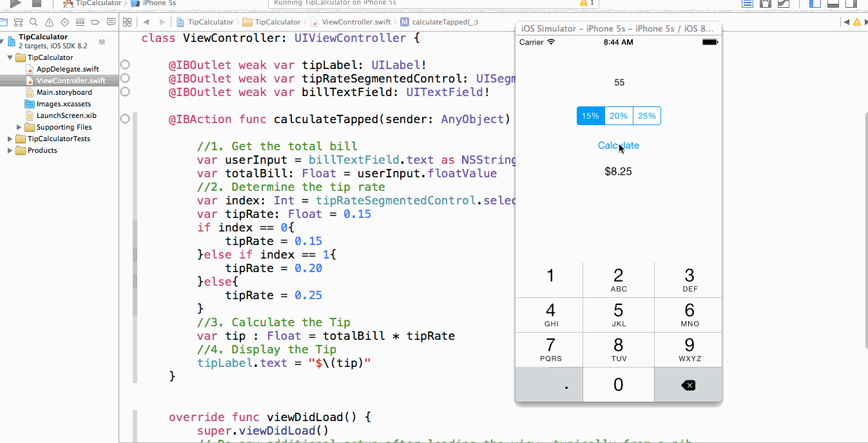This screenshot has height=443, width=868.
Task: Run the app with the Play button
Action: [x=15, y=3]
